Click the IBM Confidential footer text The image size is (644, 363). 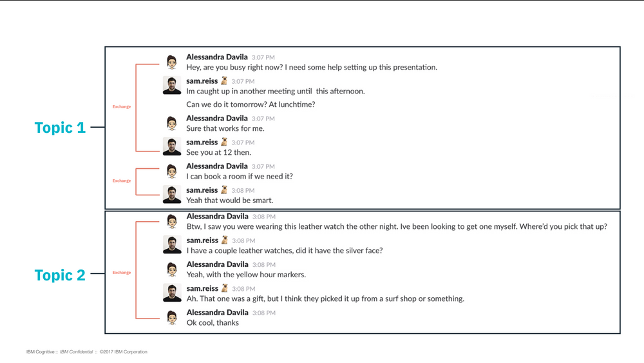[x=76, y=352]
